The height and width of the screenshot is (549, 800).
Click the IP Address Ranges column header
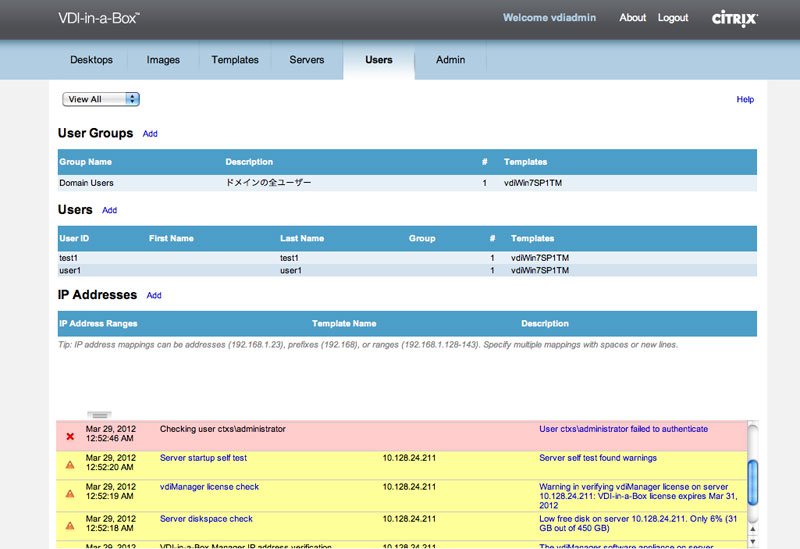point(98,324)
